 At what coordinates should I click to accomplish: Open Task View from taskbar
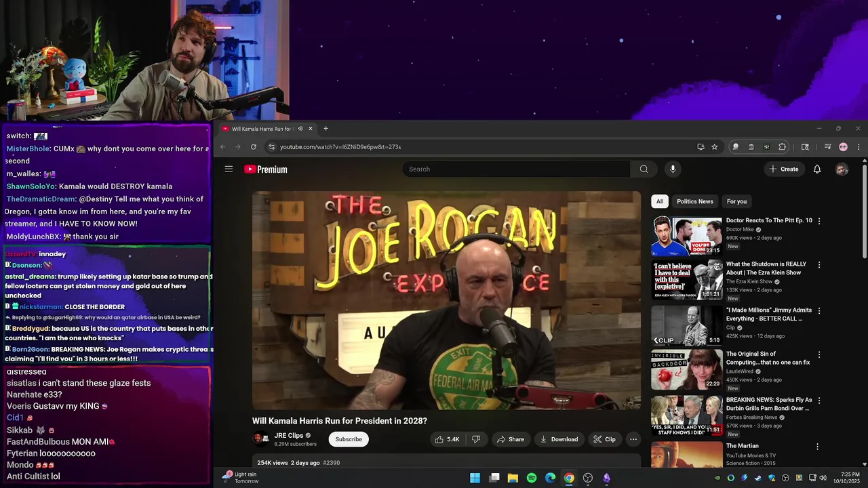click(494, 478)
